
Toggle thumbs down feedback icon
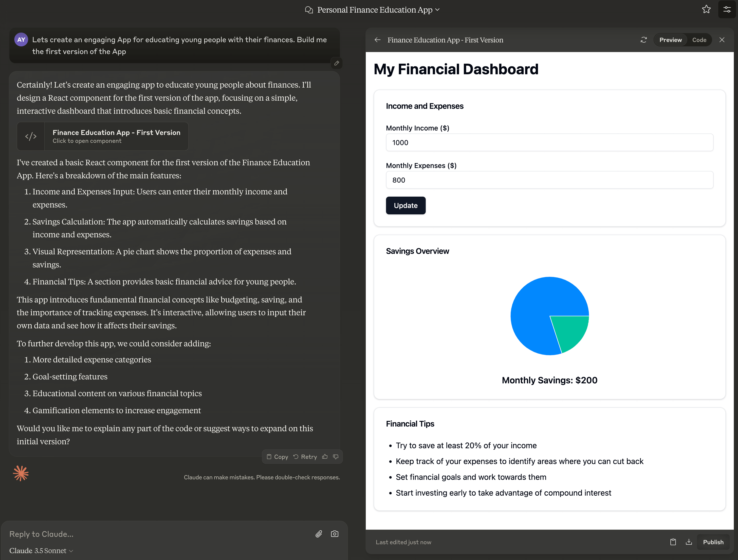point(336,456)
